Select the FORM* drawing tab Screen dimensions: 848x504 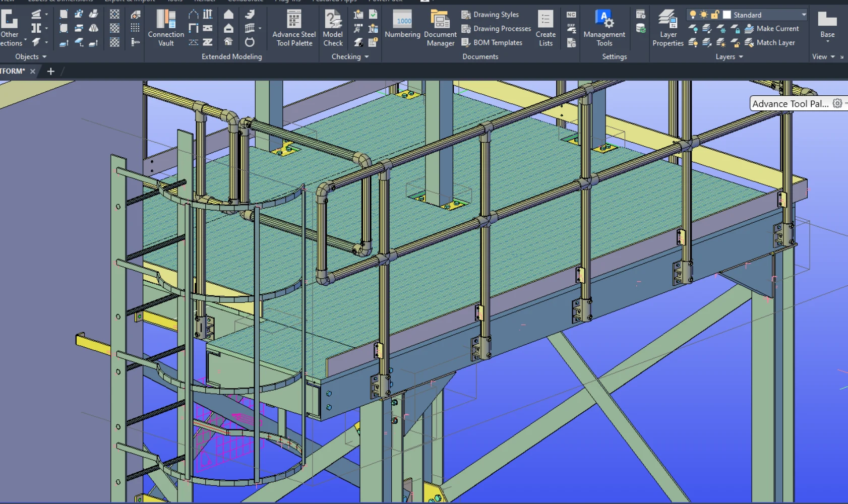point(12,71)
